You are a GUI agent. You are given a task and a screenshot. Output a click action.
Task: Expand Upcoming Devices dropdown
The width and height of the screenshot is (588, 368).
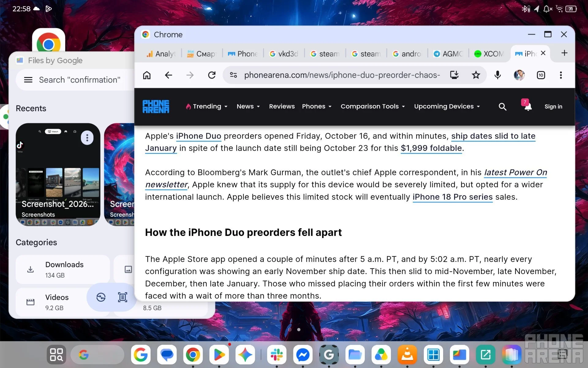447,106
